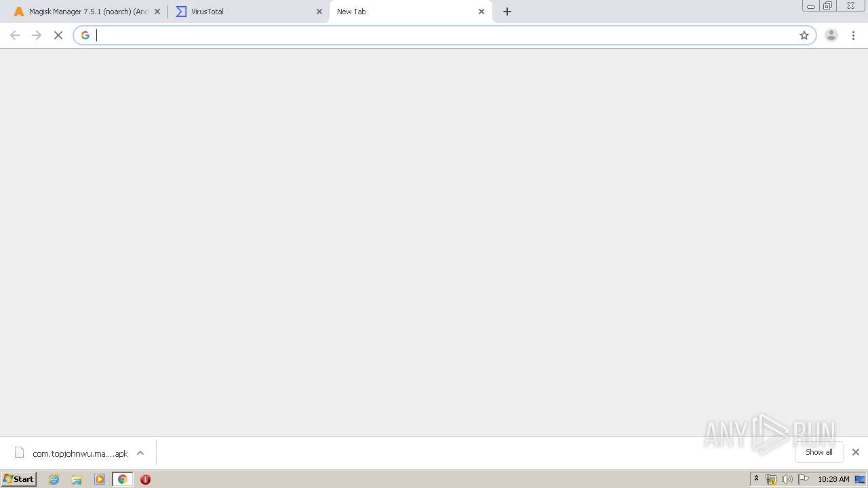Viewport: 868px width, 488px height.
Task: Focus the address bar input
Action: [444, 35]
